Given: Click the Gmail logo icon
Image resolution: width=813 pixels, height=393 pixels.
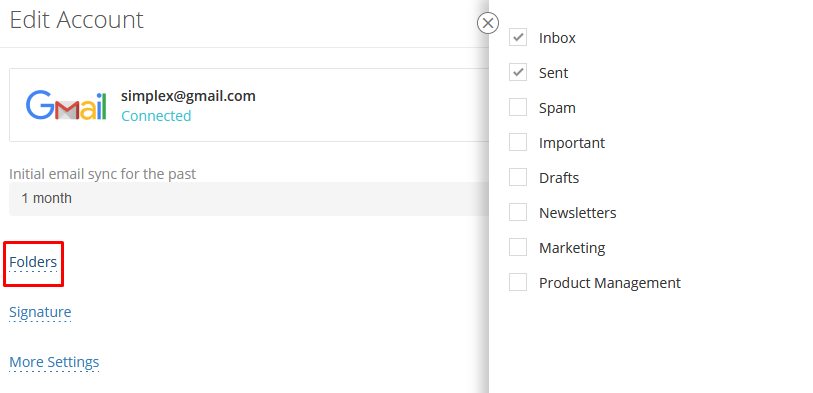Looking at the screenshot, I should tap(66, 106).
